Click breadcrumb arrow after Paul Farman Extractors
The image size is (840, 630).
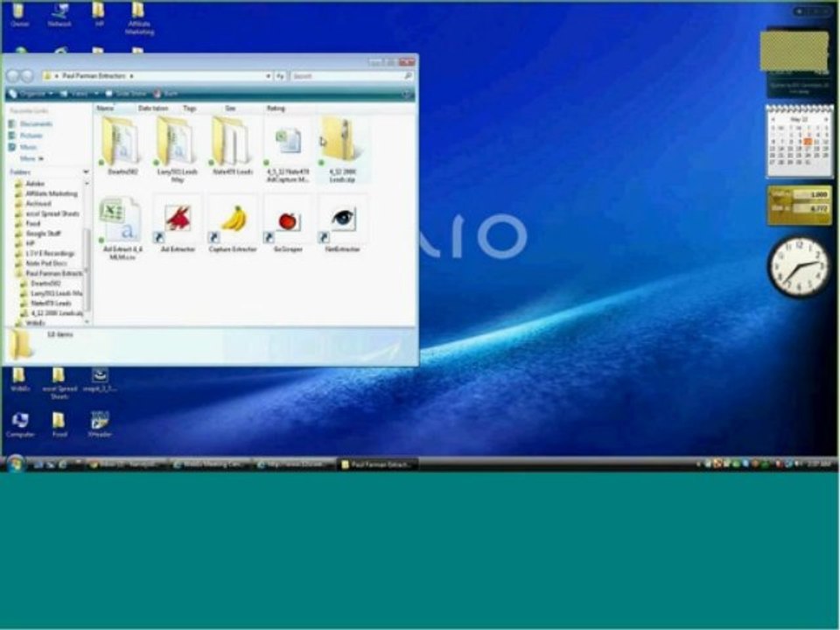click(131, 76)
